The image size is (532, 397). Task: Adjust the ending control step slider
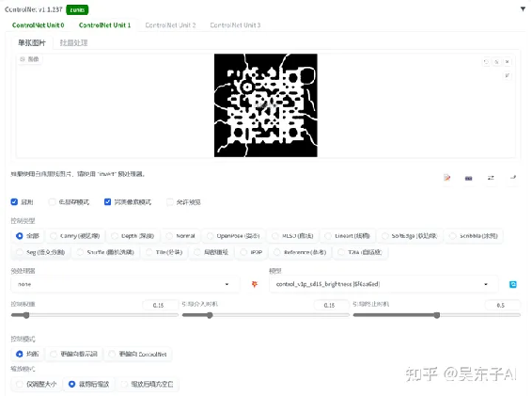(437, 315)
